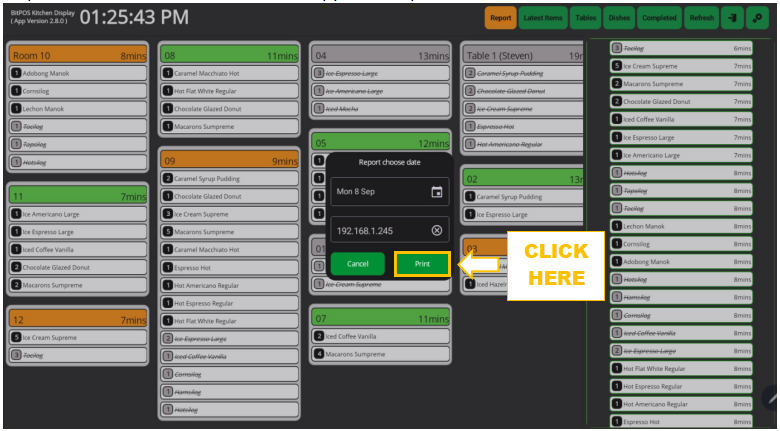
Task: Cancel the report date dialog
Action: 357,264
